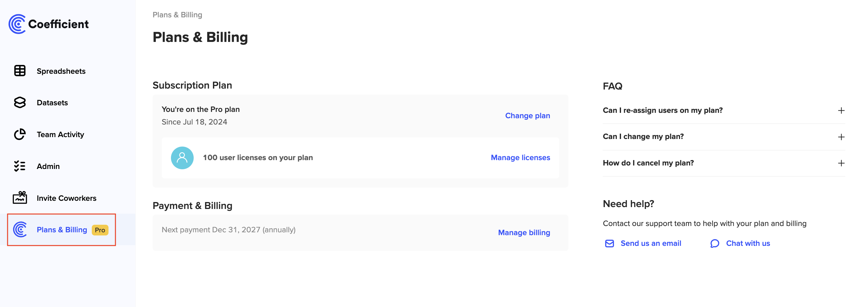Select the Spreadsheets grid icon in sidebar
Image resolution: width=868 pixels, height=307 pixels.
point(19,71)
